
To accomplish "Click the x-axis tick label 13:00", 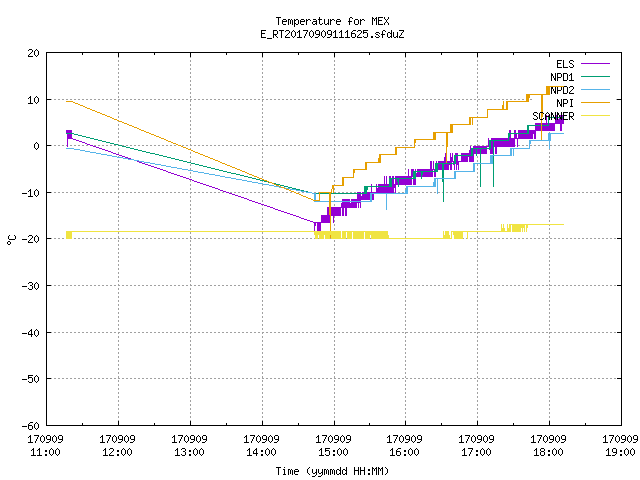I will pyautogui.click(x=189, y=452).
